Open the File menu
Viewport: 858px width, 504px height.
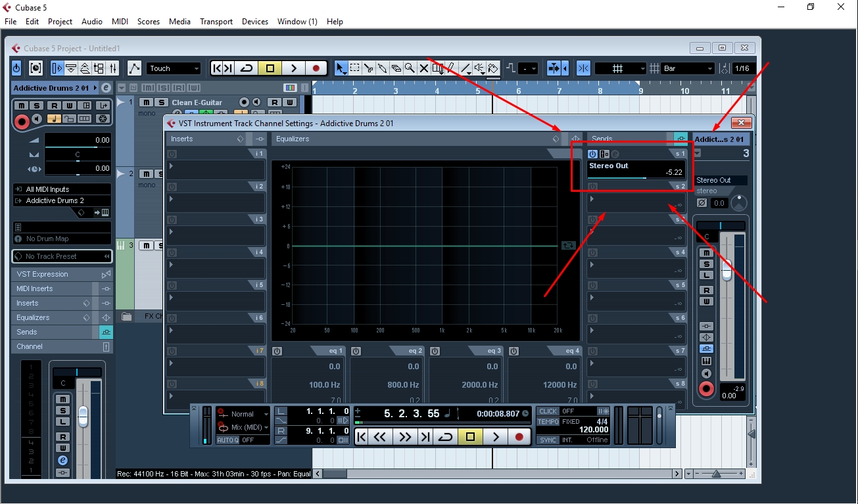tap(11, 22)
